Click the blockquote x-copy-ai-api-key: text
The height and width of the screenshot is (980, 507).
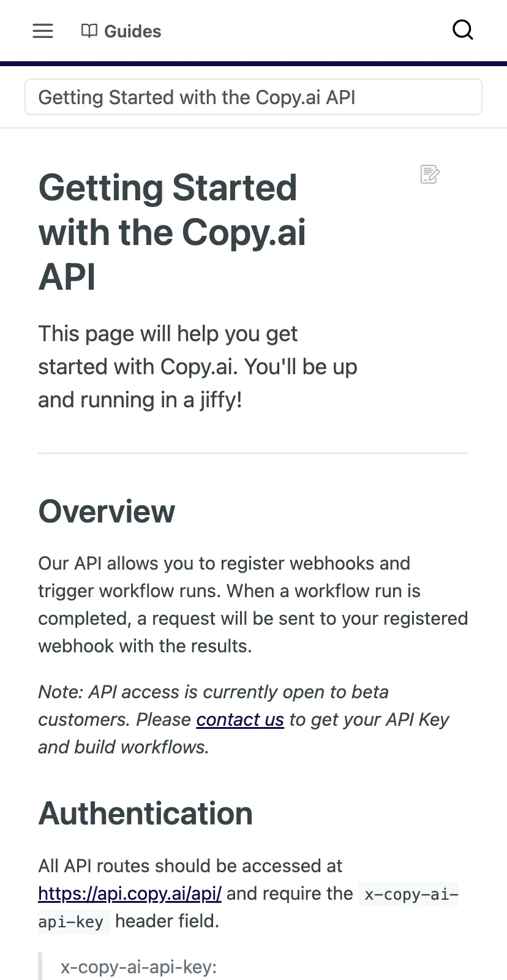(x=138, y=967)
